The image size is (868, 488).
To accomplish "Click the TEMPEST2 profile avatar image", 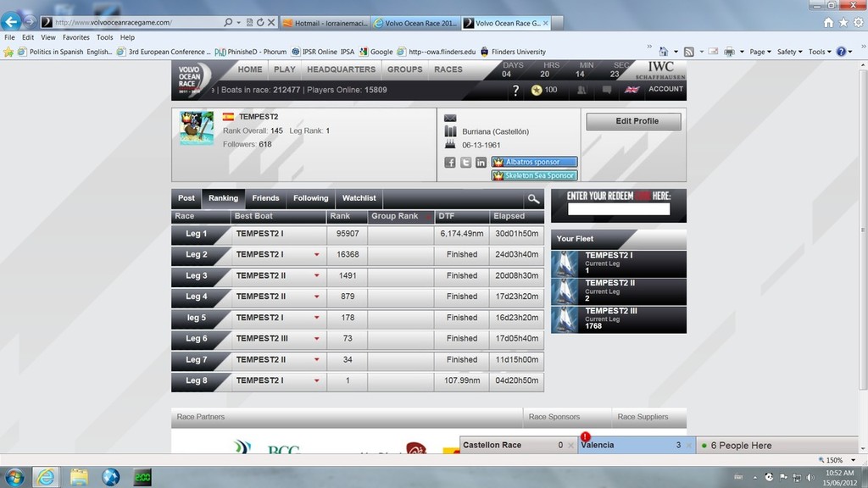I will [x=197, y=128].
